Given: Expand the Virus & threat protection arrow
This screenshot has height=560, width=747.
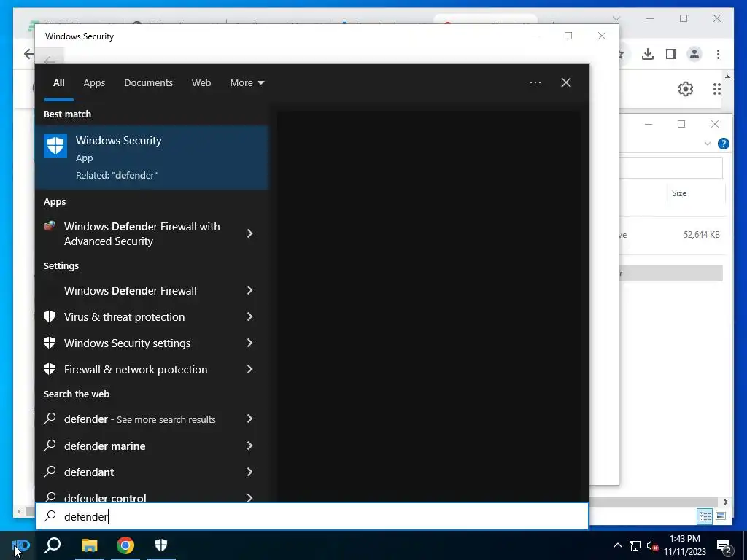Looking at the screenshot, I should click(x=249, y=316).
